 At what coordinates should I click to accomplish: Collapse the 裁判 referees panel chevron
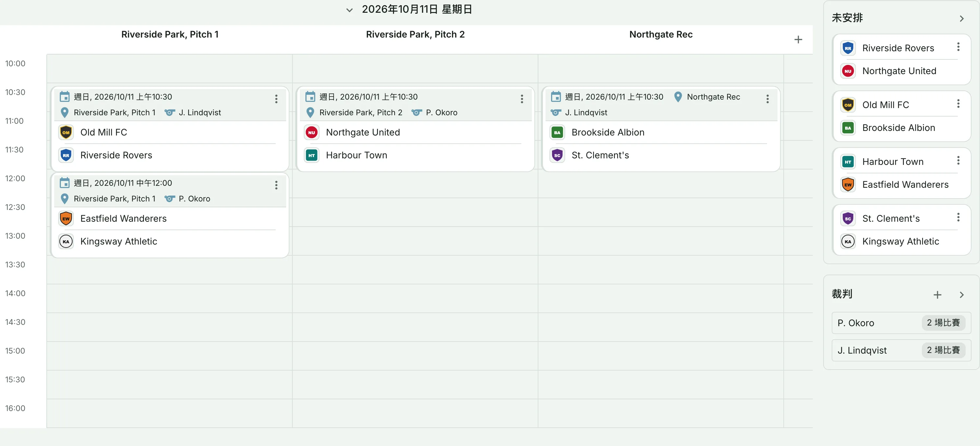pos(961,295)
